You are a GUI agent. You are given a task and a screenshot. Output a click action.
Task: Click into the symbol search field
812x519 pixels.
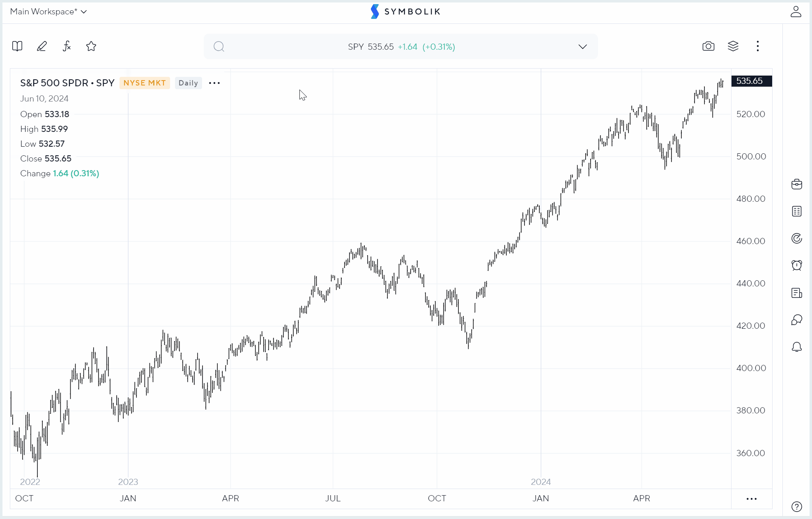click(x=401, y=46)
